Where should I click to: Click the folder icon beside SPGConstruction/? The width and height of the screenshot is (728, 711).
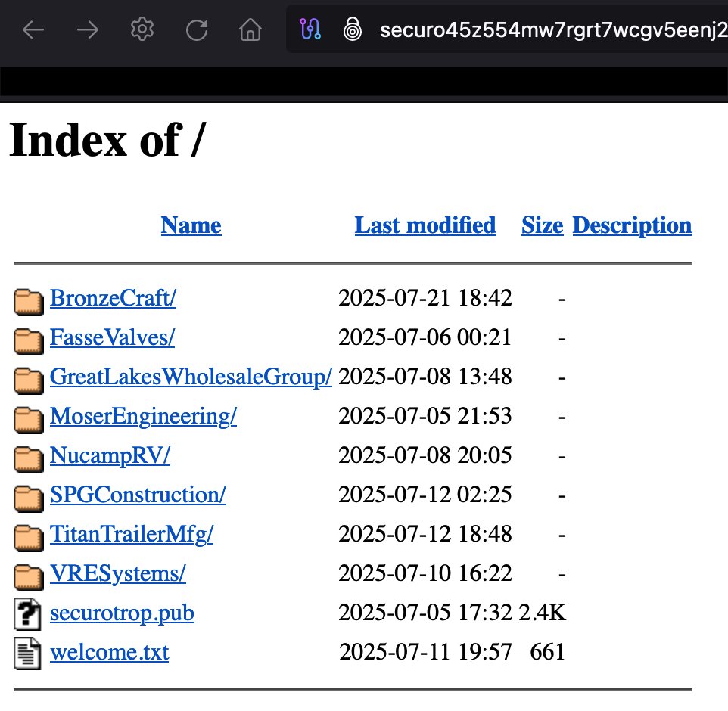tap(28, 498)
